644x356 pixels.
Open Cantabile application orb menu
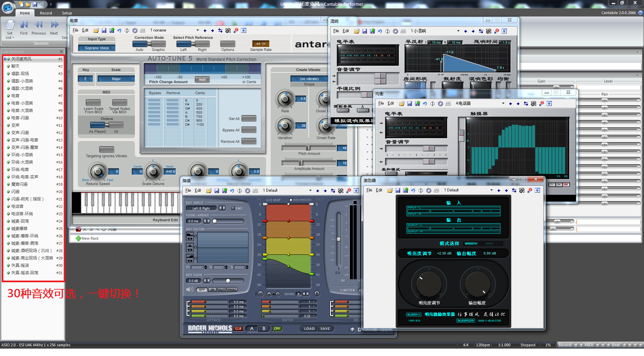(8, 7)
